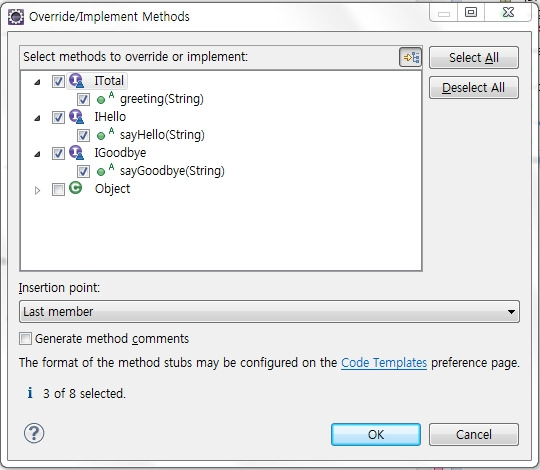Image resolution: width=540 pixels, height=470 pixels.
Task: Select the Object tree row label
Action: 113,189
